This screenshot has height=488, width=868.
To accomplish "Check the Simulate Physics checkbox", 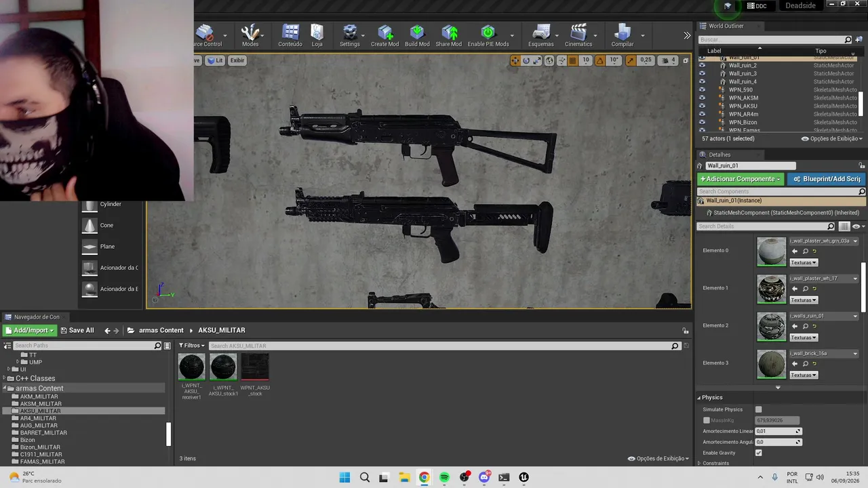I will tap(758, 409).
